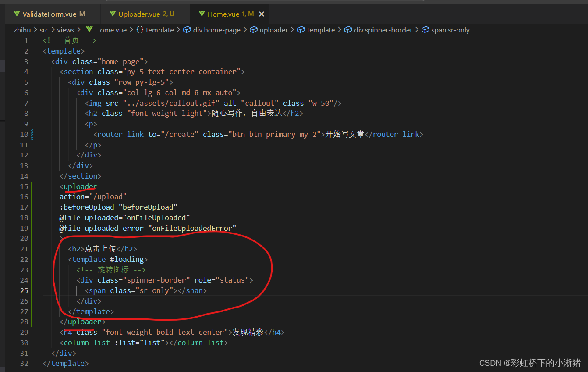588x372 pixels.
Task: Click the closing </template> tag on line 32
Action: (x=66, y=363)
